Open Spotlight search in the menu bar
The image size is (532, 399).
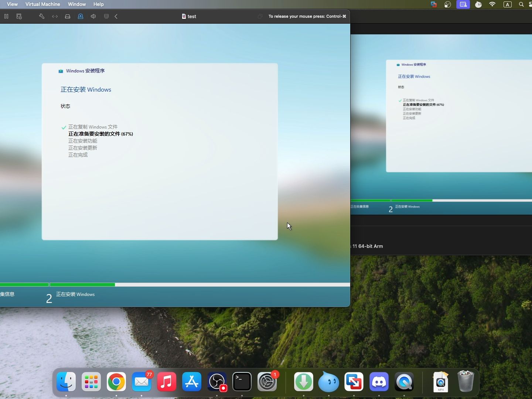(521, 4)
